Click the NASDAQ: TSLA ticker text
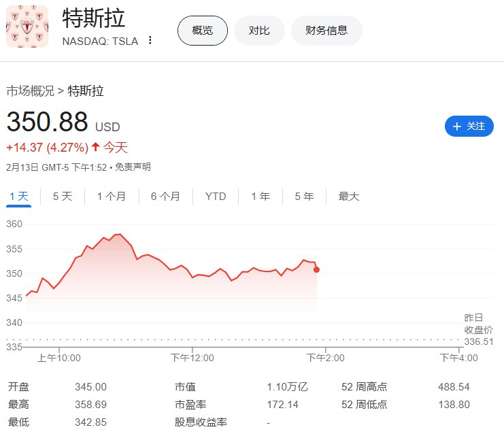 (100, 41)
